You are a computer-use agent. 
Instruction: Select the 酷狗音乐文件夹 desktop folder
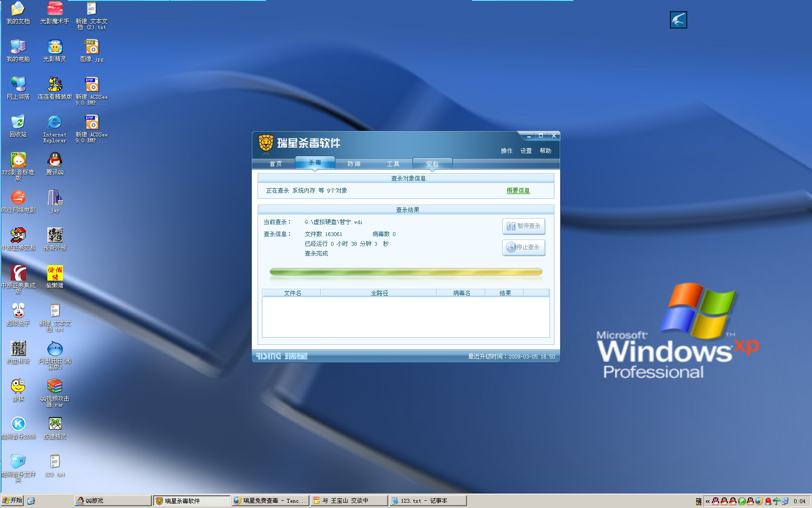pyautogui.click(x=18, y=468)
